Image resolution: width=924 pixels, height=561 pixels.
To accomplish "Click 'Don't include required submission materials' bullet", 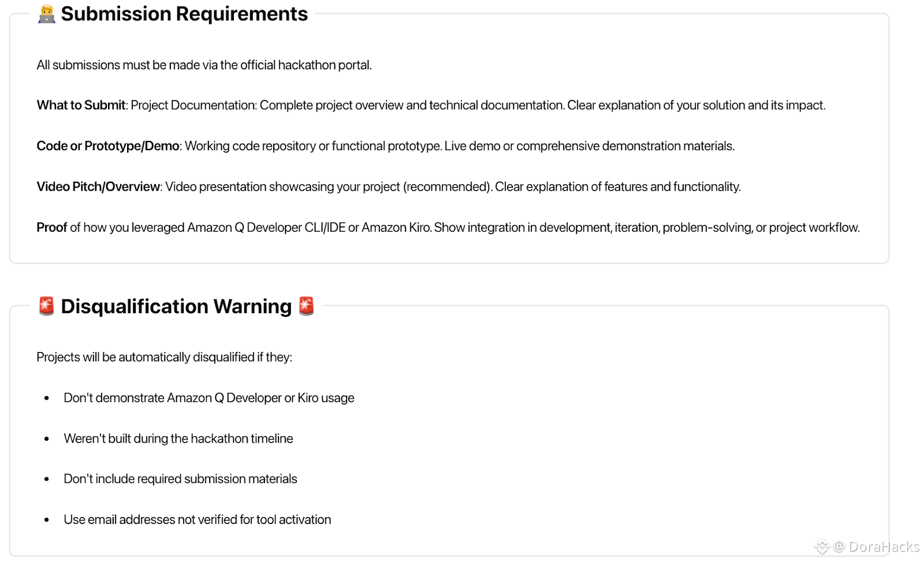I will tap(180, 479).
